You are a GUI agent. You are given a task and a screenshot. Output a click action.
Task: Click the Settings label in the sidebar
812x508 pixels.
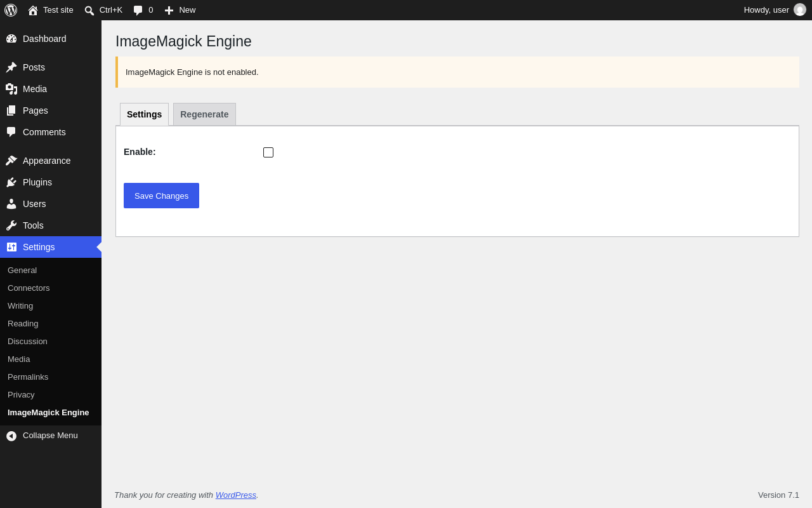click(39, 247)
